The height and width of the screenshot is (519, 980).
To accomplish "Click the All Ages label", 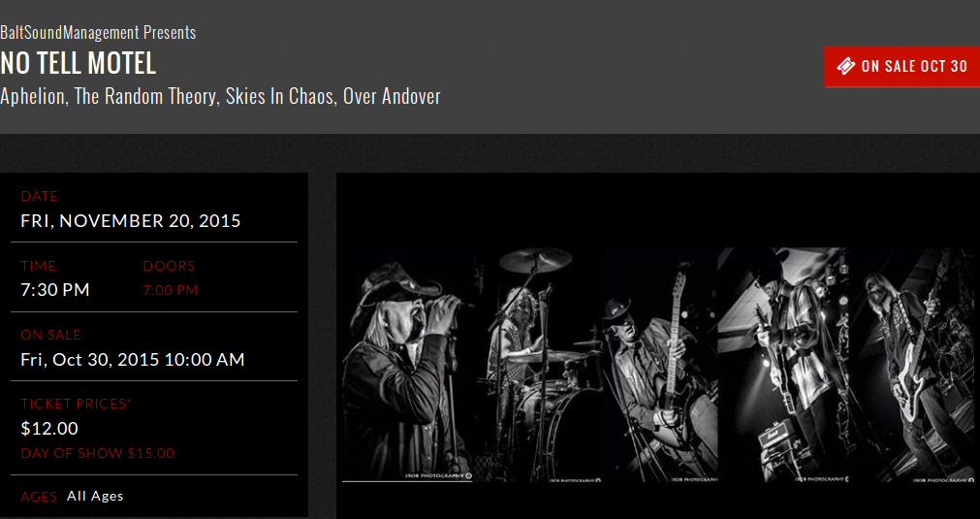I will [95, 496].
